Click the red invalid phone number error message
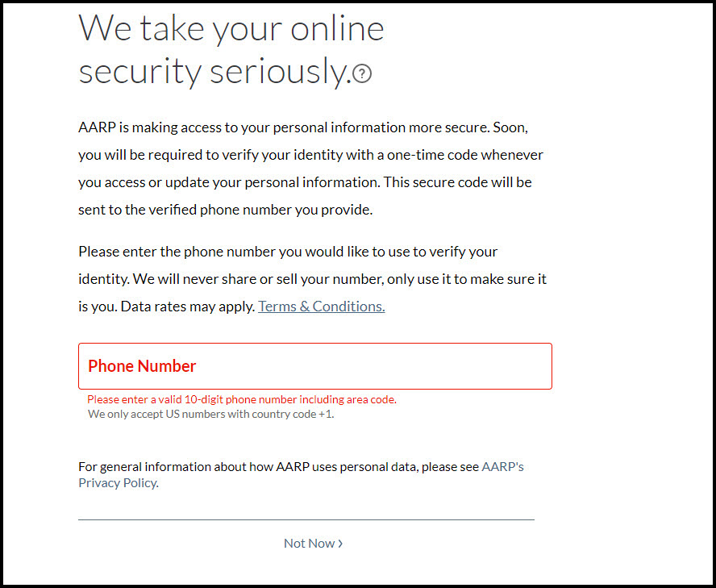The height and width of the screenshot is (588, 716). tap(242, 399)
